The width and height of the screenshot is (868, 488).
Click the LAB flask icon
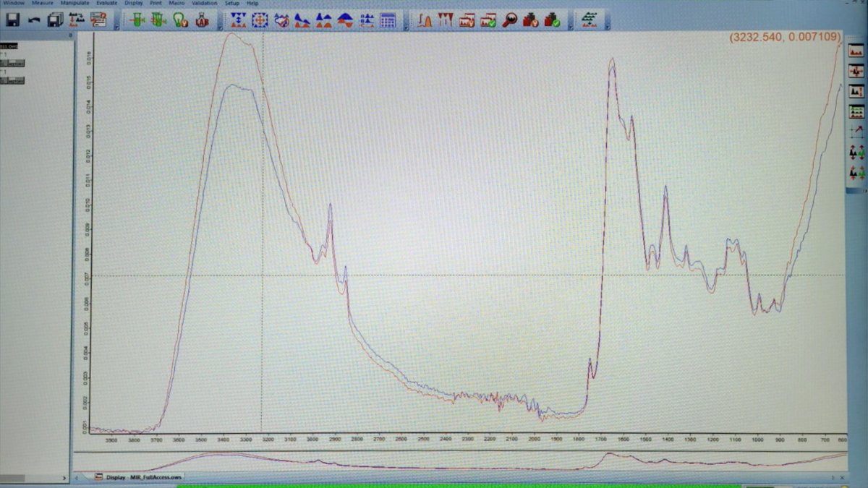pyautogui.click(x=202, y=20)
